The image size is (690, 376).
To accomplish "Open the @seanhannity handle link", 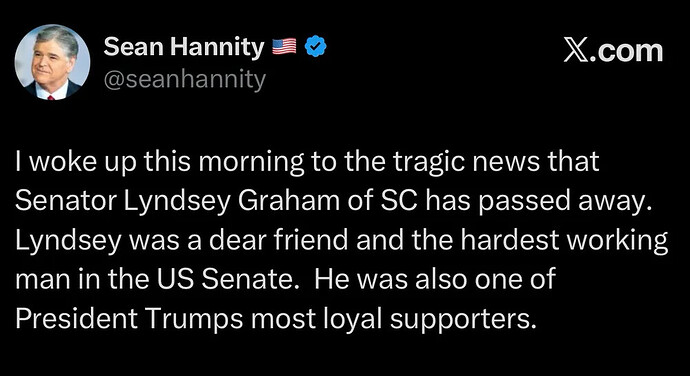I will click(x=185, y=80).
